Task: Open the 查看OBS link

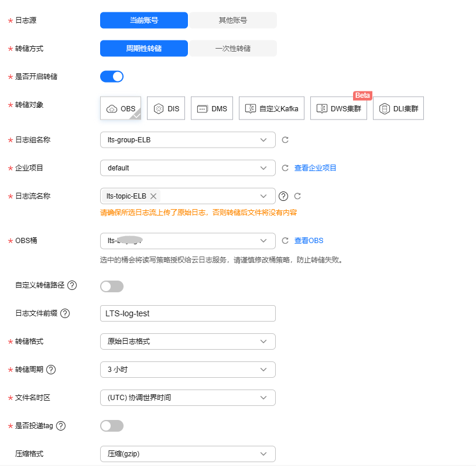Action: pyautogui.click(x=309, y=241)
